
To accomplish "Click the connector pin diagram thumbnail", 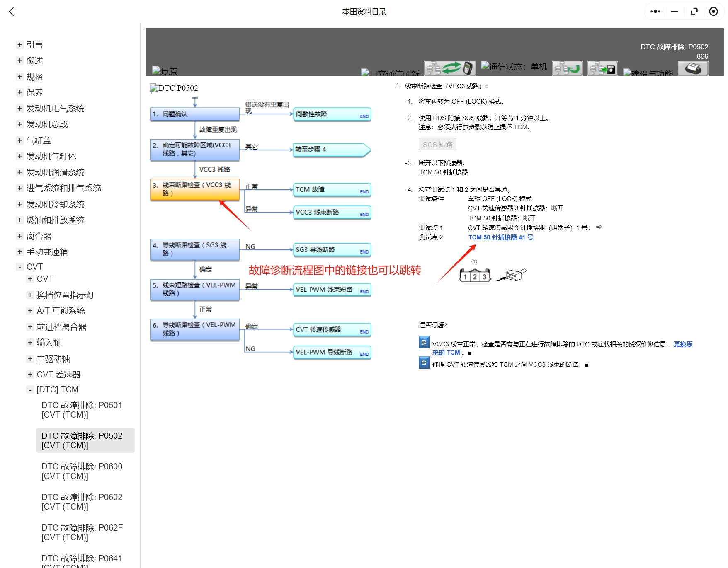I will (x=475, y=274).
